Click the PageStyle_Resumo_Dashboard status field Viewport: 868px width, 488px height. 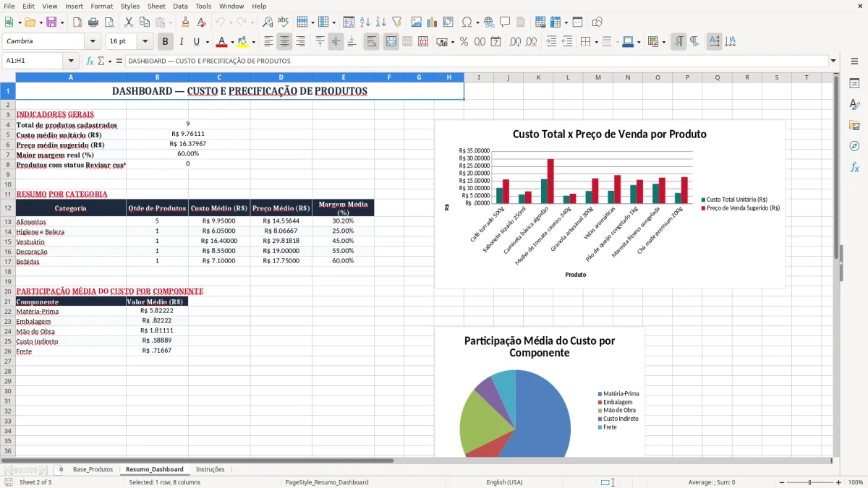pos(327,482)
